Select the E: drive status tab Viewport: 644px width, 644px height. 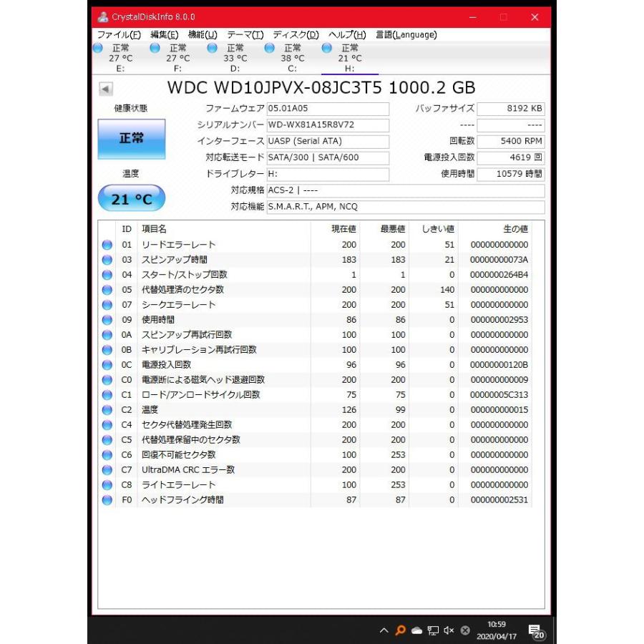point(120,58)
